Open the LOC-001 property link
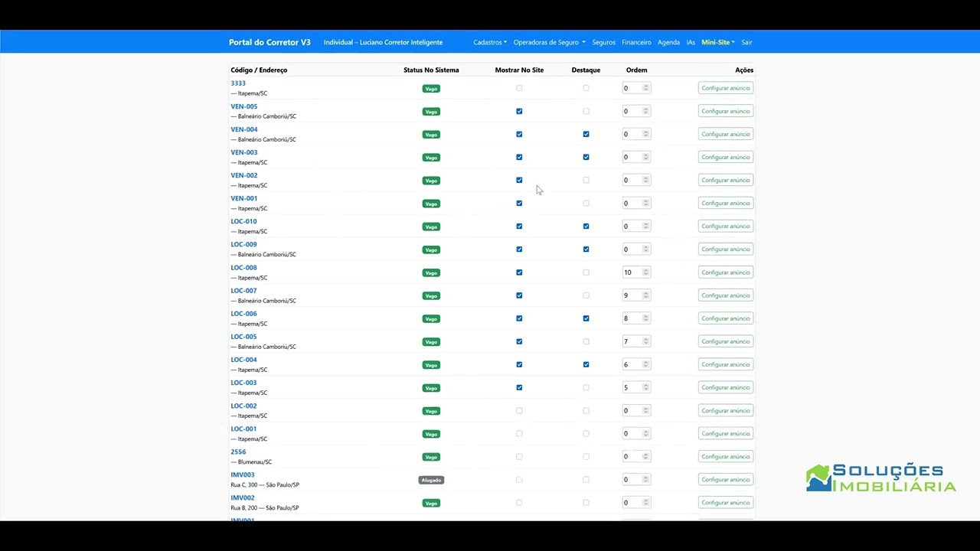The width and height of the screenshot is (980, 551). tap(243, 429)
